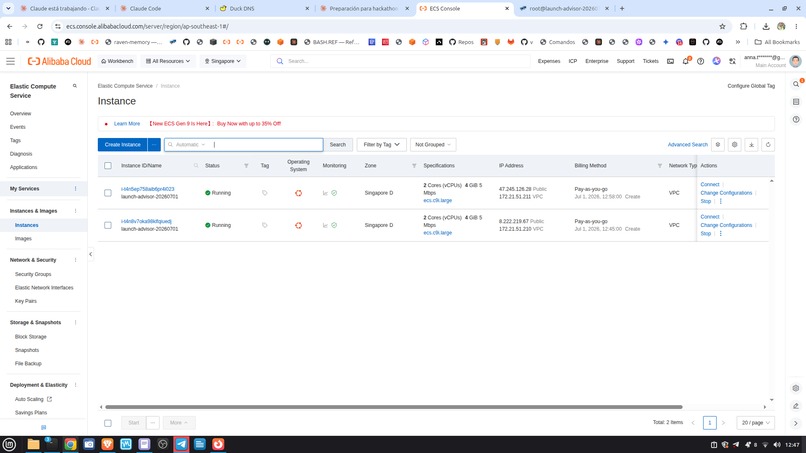Click Configure Global Tag
Image resolution: width=806 pixels, height=453 pixels.
751,86
